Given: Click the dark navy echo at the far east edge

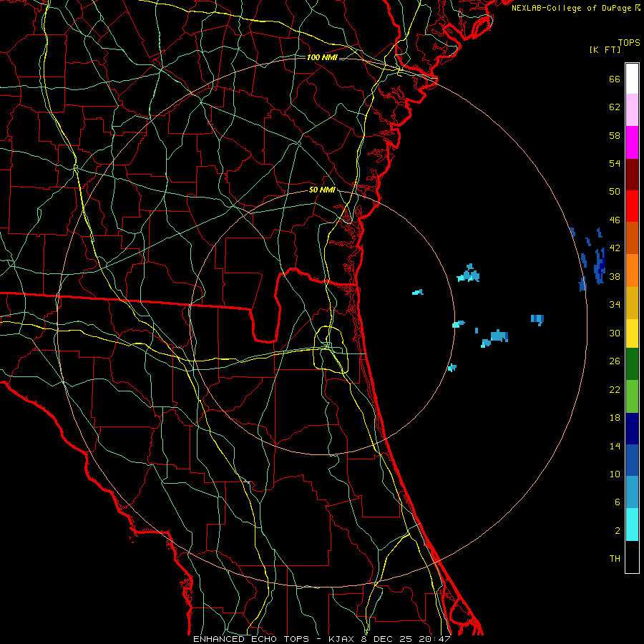Looking at the screenshot, I should (x=600, y=265).
